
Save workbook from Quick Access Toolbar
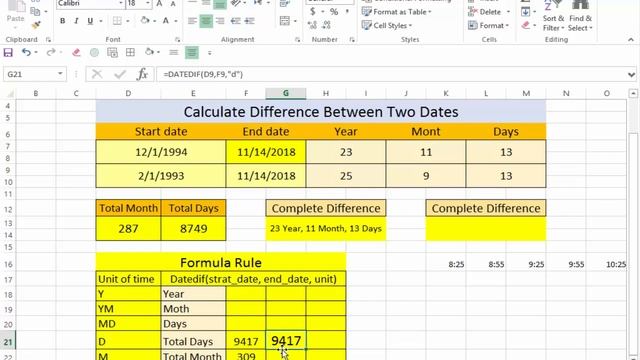(x=8, y=52)
